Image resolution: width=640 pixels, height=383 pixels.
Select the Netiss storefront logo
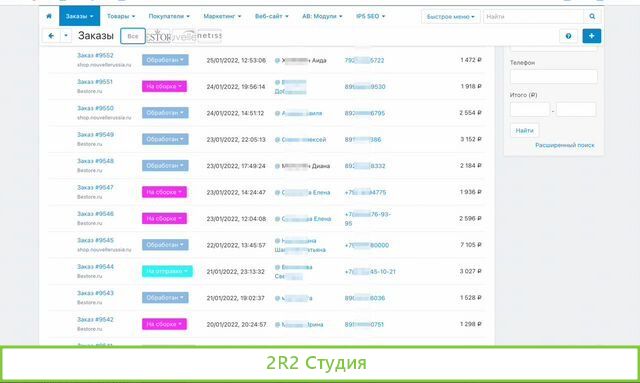(x=209, y=36)
